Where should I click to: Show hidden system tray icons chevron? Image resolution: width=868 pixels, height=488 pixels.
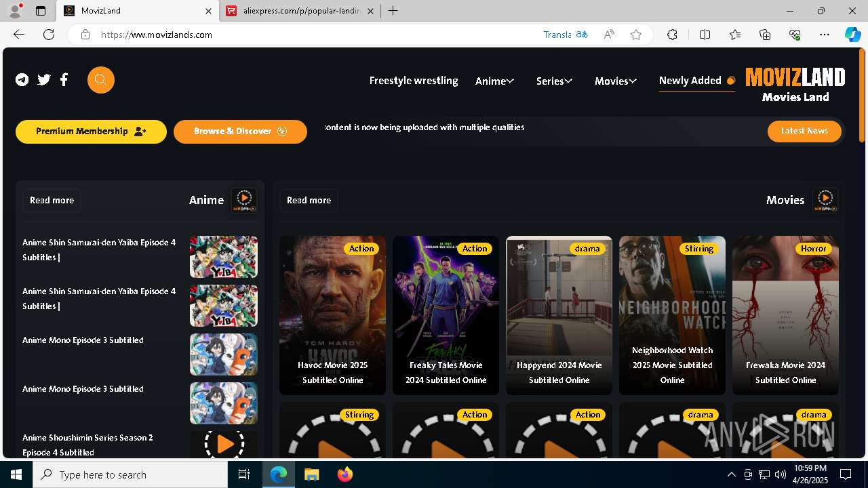point(731,474)
